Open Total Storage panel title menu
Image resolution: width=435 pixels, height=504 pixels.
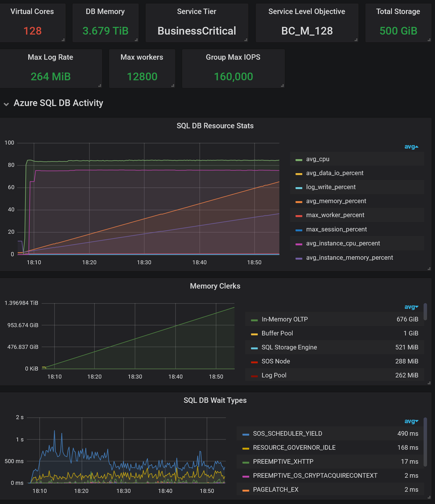(x=398, y=12)
